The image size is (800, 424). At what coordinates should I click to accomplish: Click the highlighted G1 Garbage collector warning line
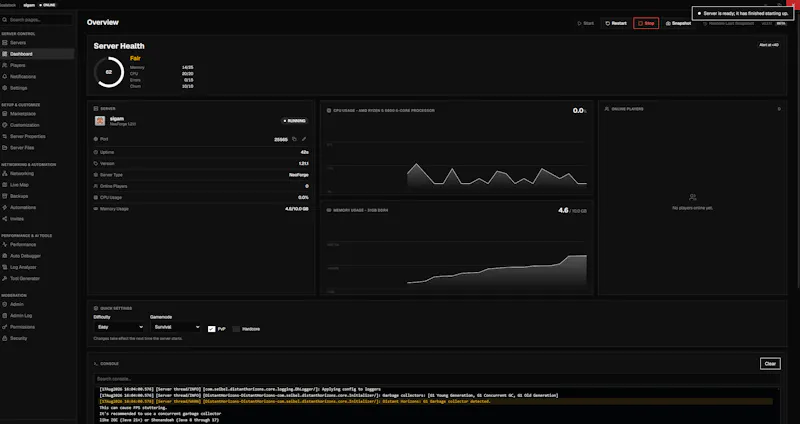436,402
